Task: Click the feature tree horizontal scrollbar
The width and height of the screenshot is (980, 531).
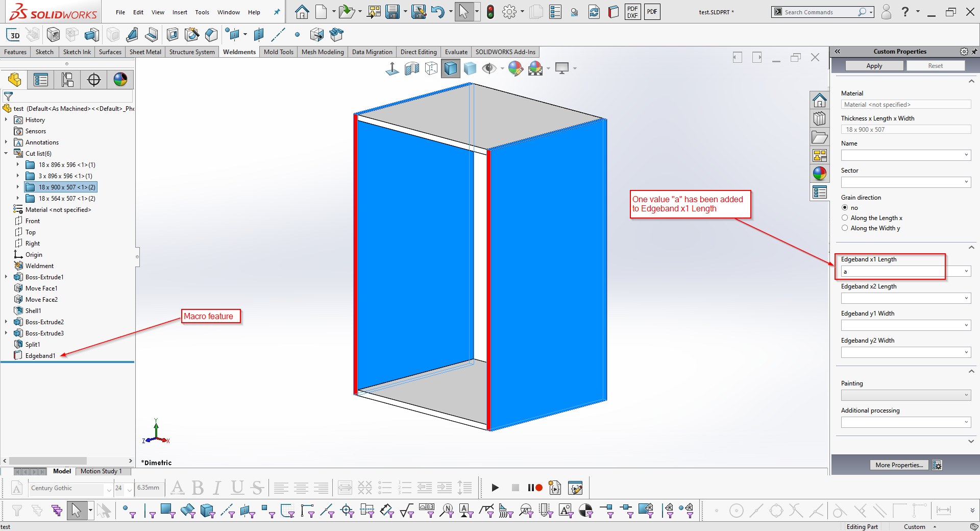Action: [x=48, y=461]
